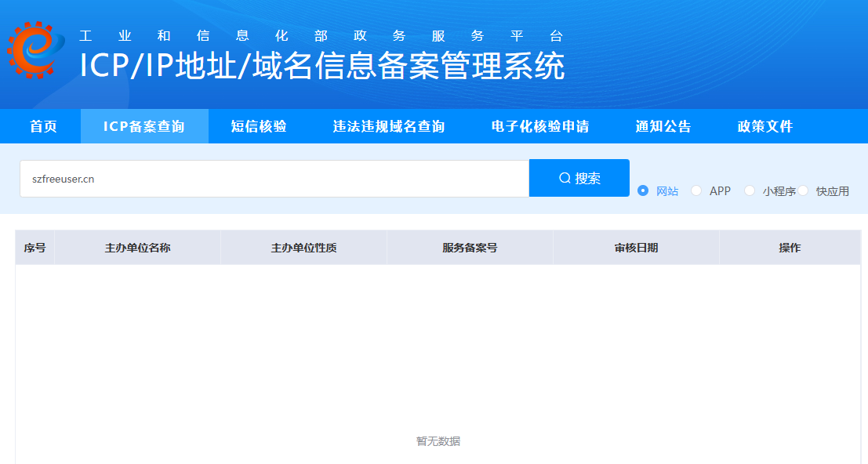Select the APP radio option
The height and width of the screenshot is (464, 868).
[x=696, y=190]
